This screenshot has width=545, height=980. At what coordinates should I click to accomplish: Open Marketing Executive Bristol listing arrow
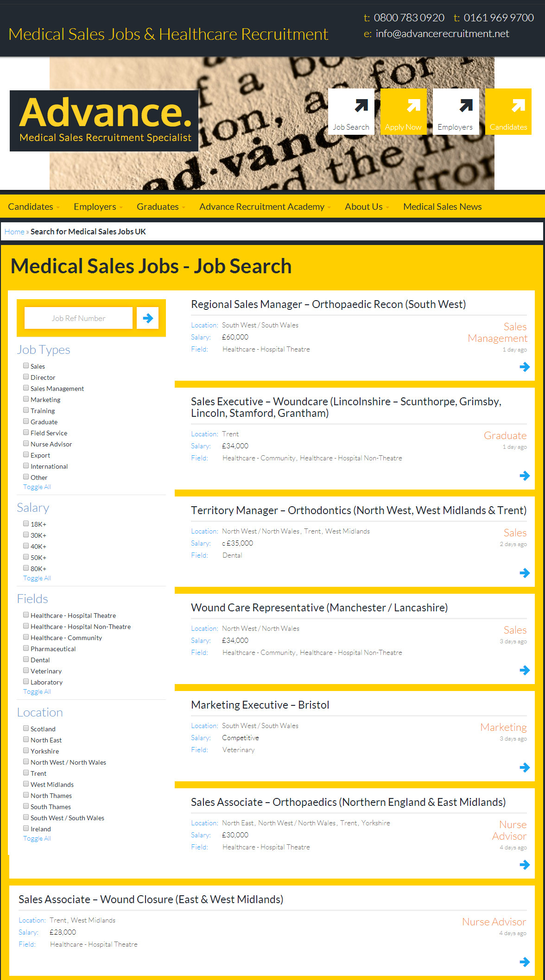525,768
